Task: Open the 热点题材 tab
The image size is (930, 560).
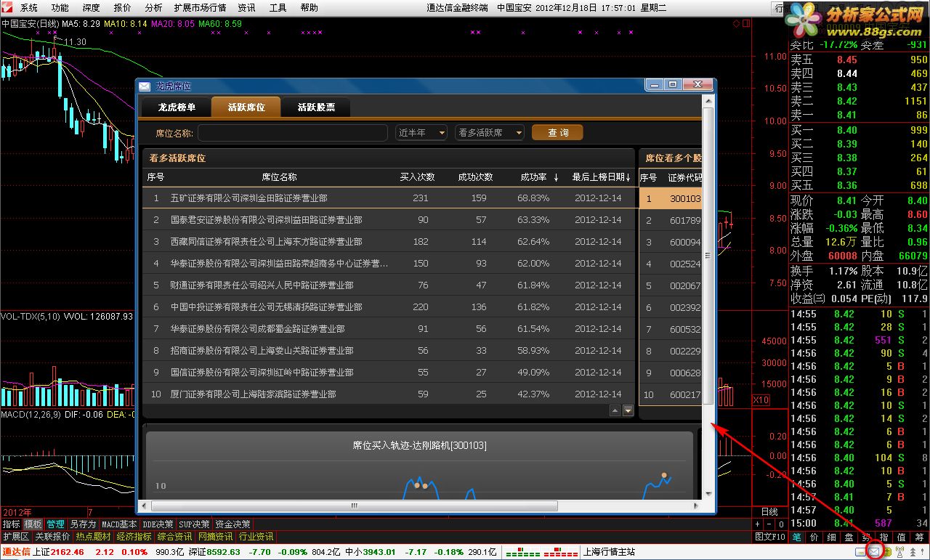Action: click(93, 537)
